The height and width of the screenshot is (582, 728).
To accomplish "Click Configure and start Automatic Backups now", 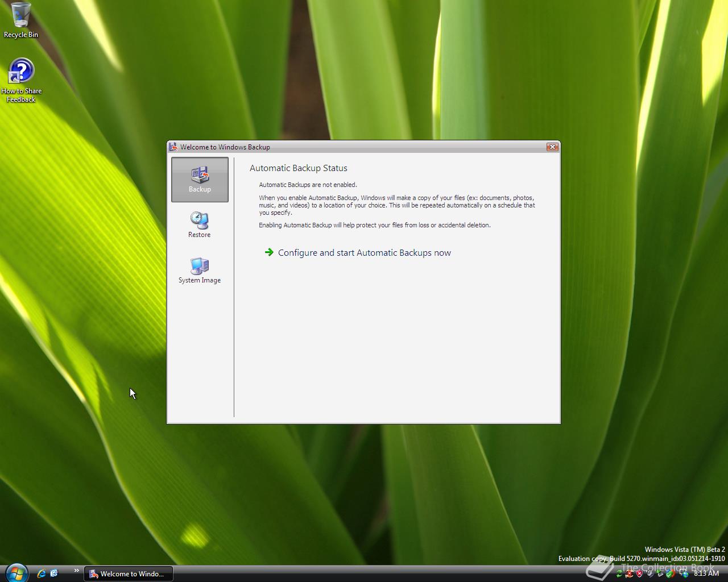I will pos(358,253).
